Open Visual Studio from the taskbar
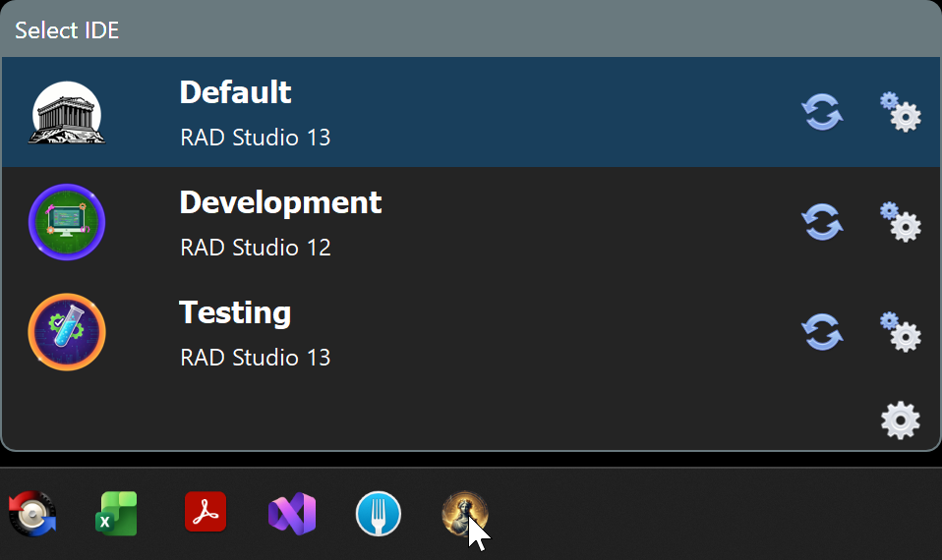The height and width of the screenshot is (560, 942). (292, 514)
